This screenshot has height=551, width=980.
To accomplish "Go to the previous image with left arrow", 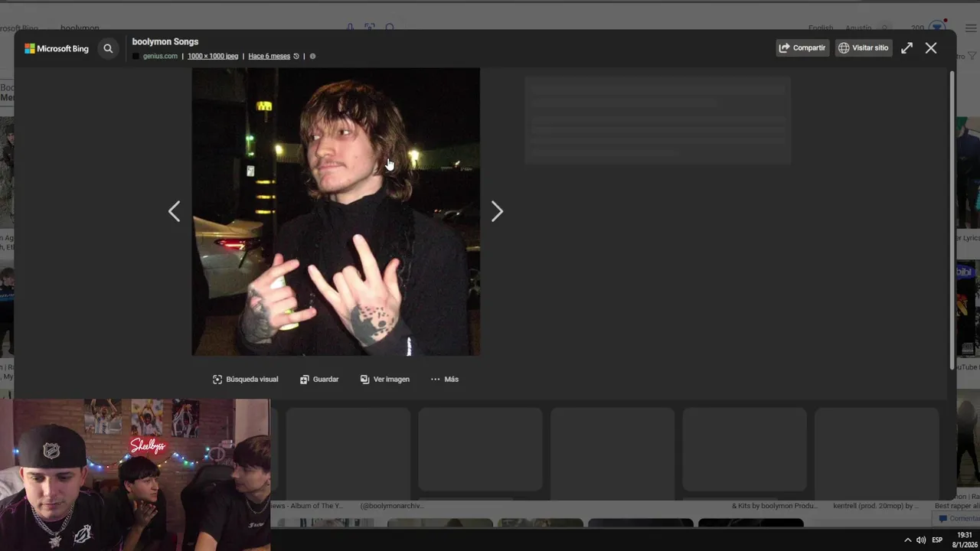I will point(175,211).
